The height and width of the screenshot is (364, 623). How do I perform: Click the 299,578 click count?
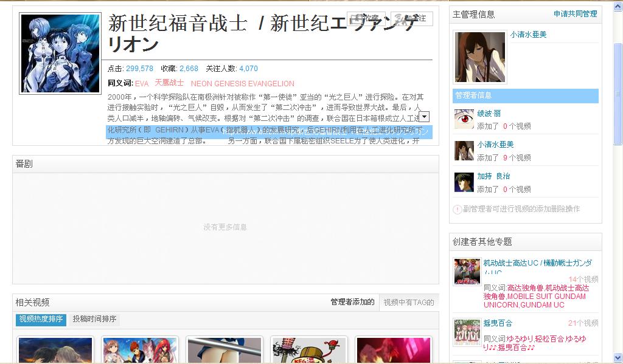139,69
